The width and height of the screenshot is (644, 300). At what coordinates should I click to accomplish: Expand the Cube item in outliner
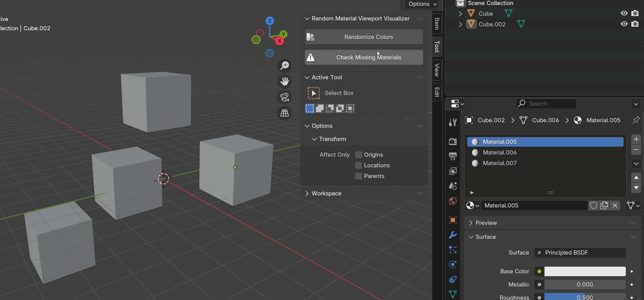[x=460, y=13]
